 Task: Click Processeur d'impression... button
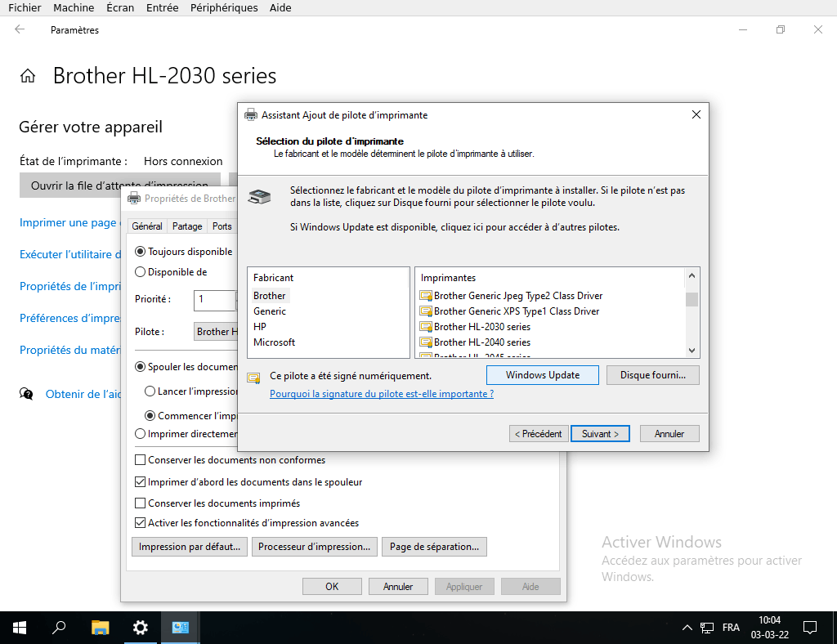(x=315, y=547)
